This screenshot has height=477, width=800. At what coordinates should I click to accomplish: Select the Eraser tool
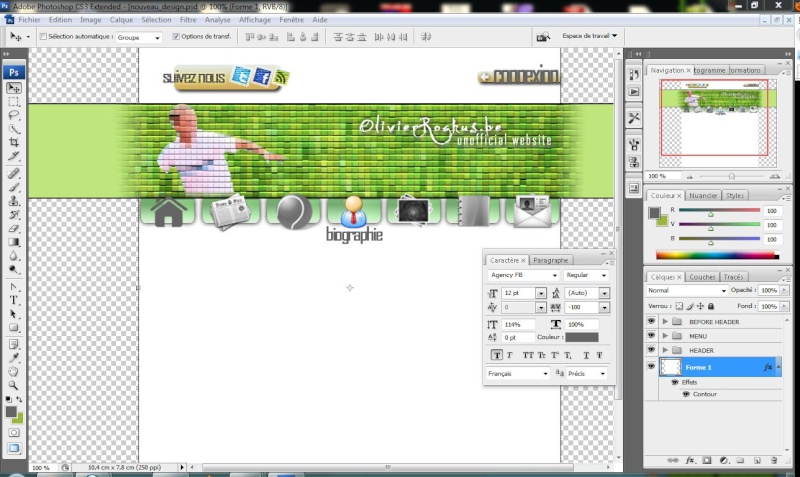pyautogui.click(x=14, y=229)
